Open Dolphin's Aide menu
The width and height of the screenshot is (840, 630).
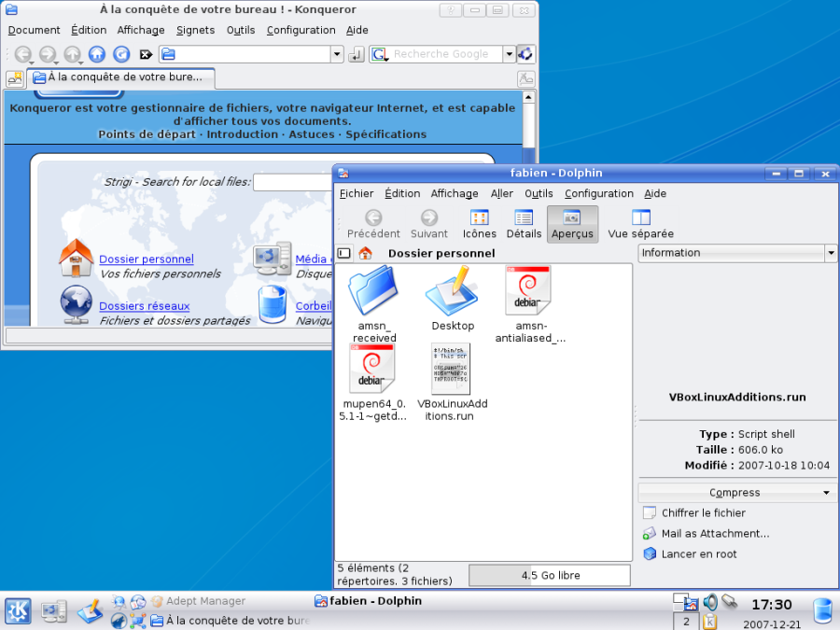(654, 193)
